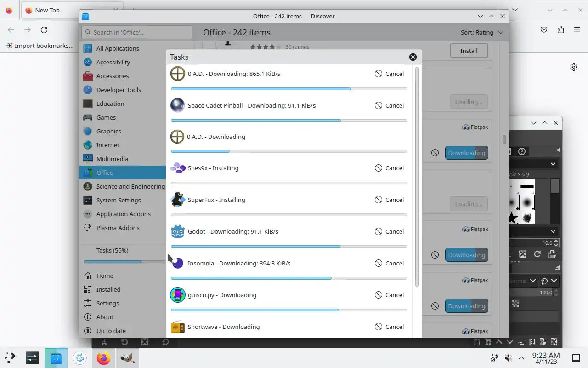Click the Tasks list vertical scrollbar

click(417, 177)
